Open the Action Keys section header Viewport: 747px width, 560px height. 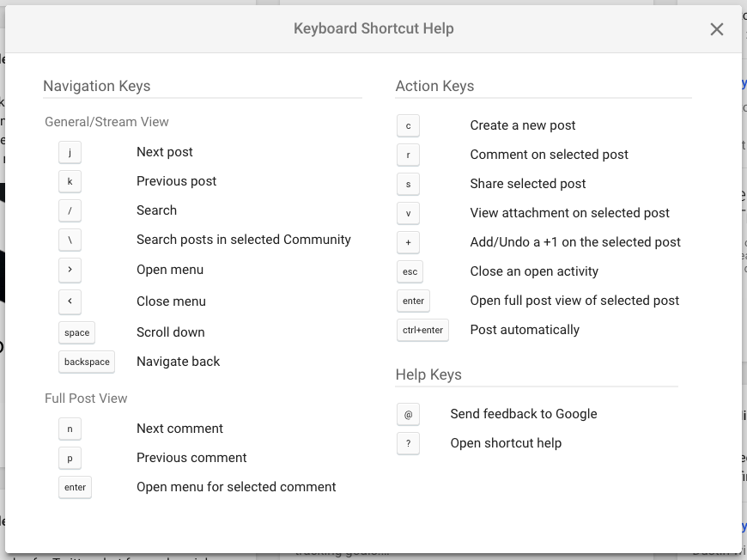click(x=434, y=86)
